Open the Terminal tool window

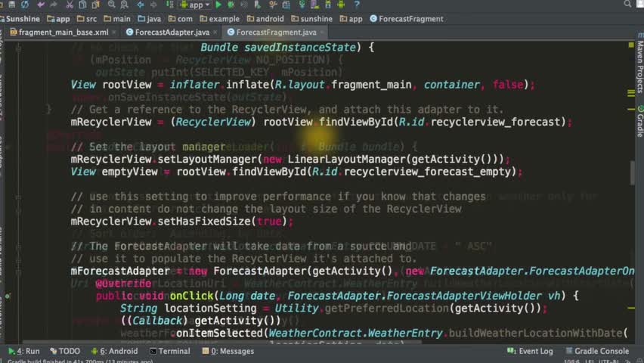(x=170, y=351)
